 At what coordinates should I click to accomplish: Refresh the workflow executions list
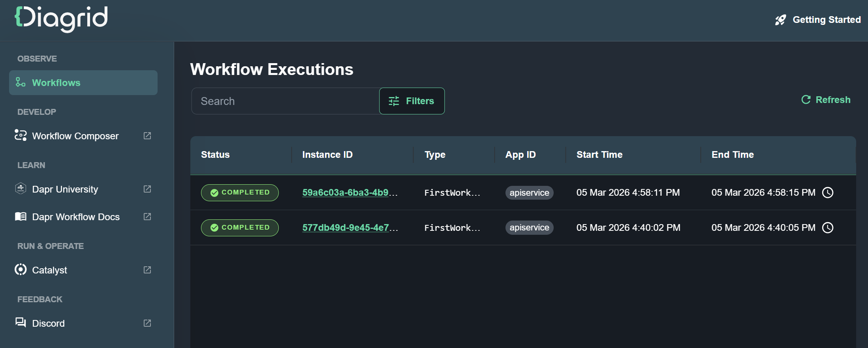pos(826,100)
